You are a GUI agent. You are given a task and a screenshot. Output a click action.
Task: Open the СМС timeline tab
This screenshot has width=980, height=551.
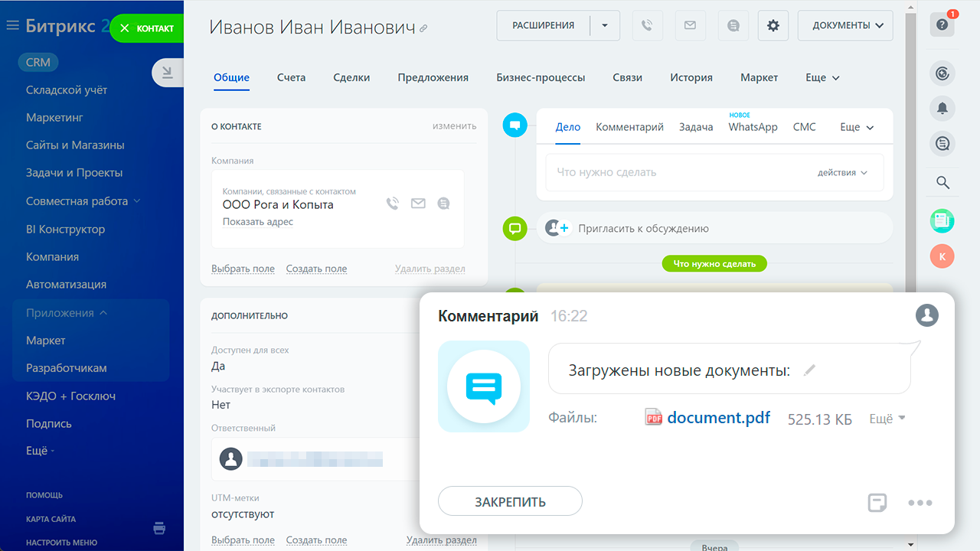(805, 127)
